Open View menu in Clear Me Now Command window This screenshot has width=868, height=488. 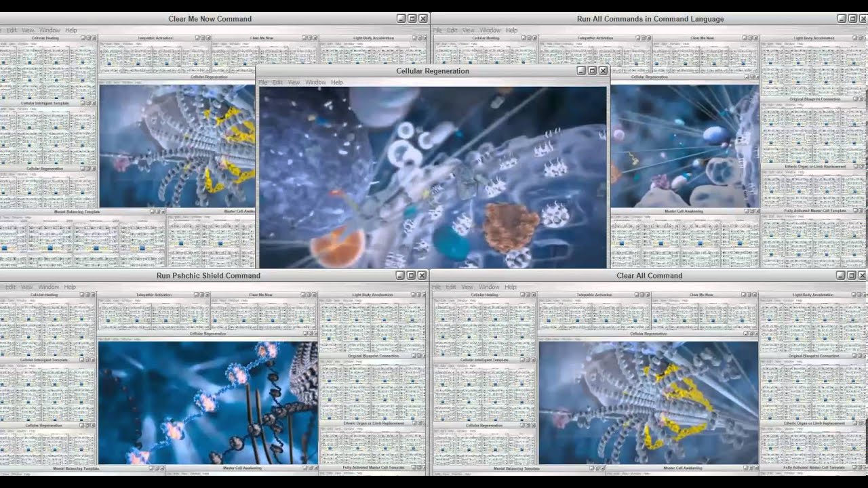pos(28,30)
